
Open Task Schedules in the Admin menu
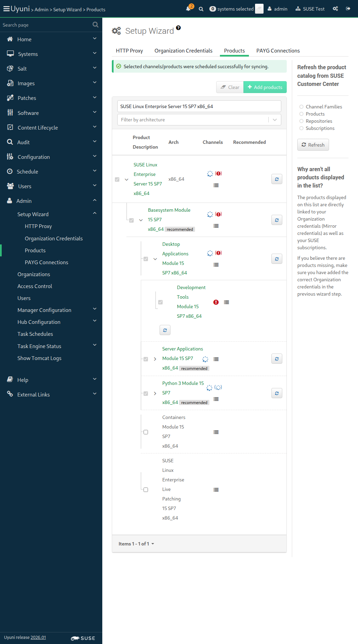(x=35, y=334)
